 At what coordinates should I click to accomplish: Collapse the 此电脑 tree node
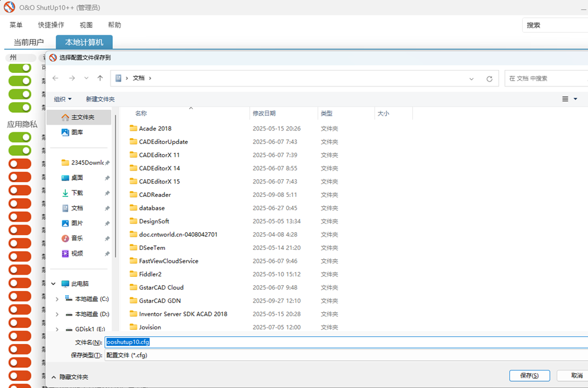point(54,284)
